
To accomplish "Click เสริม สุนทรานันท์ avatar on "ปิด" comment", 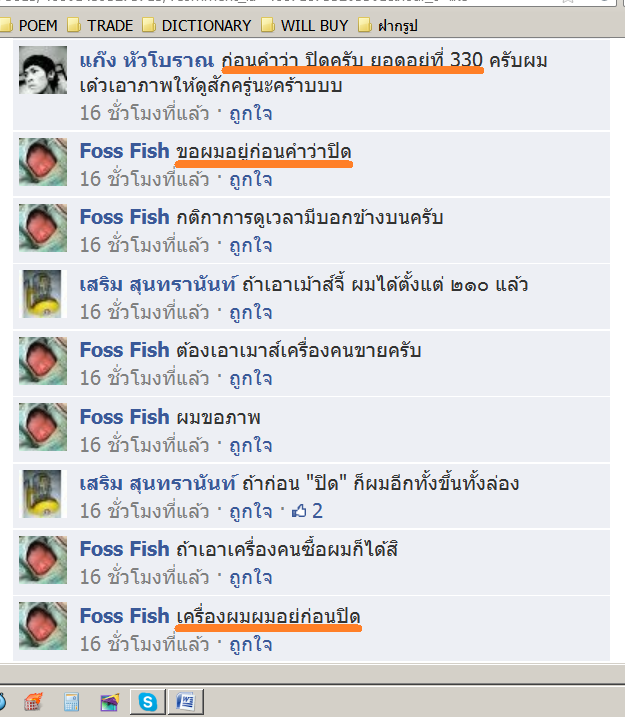I will click(43, 494).
